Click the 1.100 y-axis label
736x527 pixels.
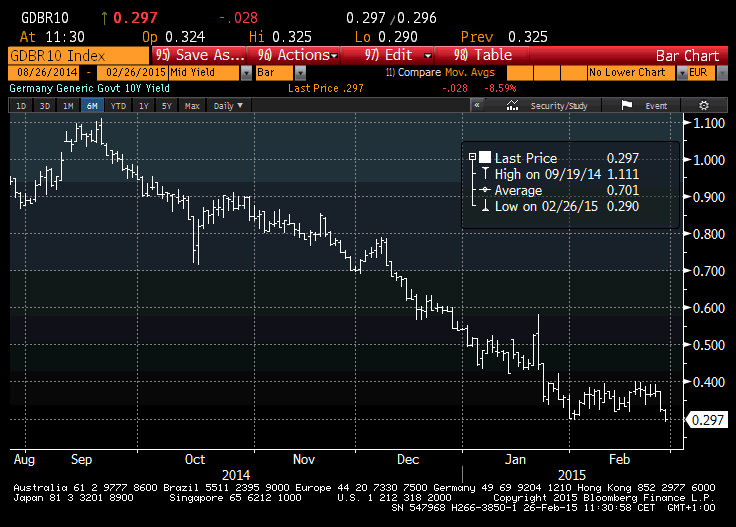(x=709, y=123)
